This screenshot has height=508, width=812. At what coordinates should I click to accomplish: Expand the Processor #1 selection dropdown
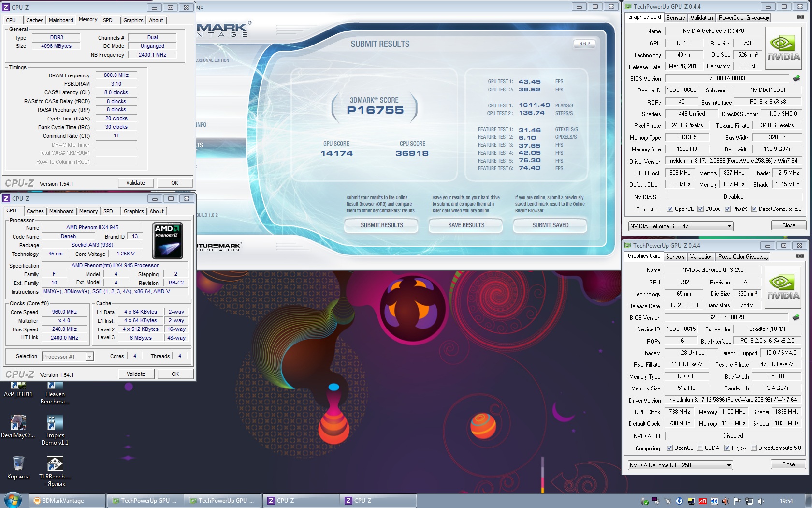pyautogui.click(x=67, y=357)
